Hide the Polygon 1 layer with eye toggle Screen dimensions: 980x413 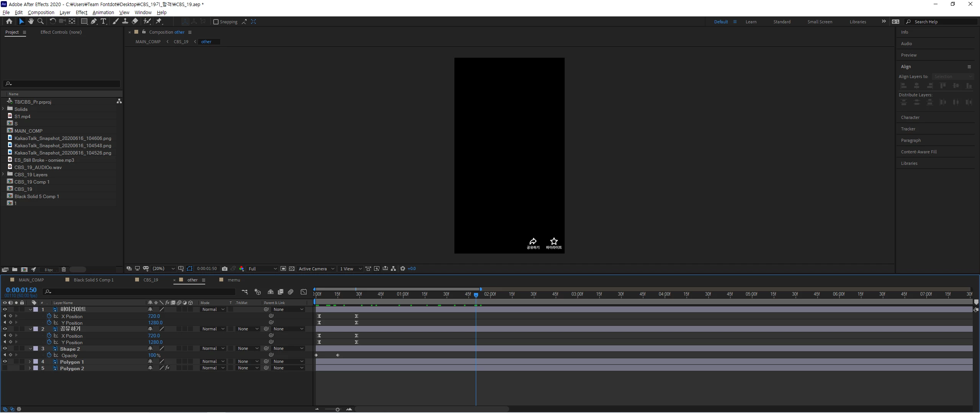(x=5, y=361)
